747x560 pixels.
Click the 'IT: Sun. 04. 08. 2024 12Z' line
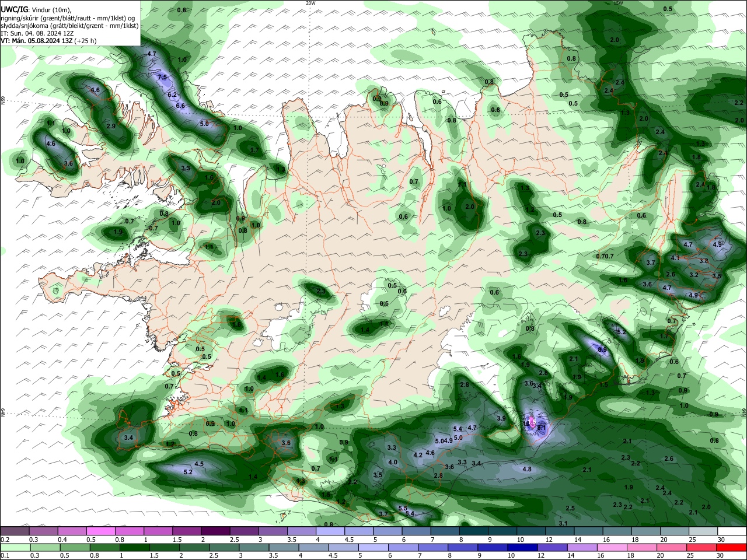37,33
